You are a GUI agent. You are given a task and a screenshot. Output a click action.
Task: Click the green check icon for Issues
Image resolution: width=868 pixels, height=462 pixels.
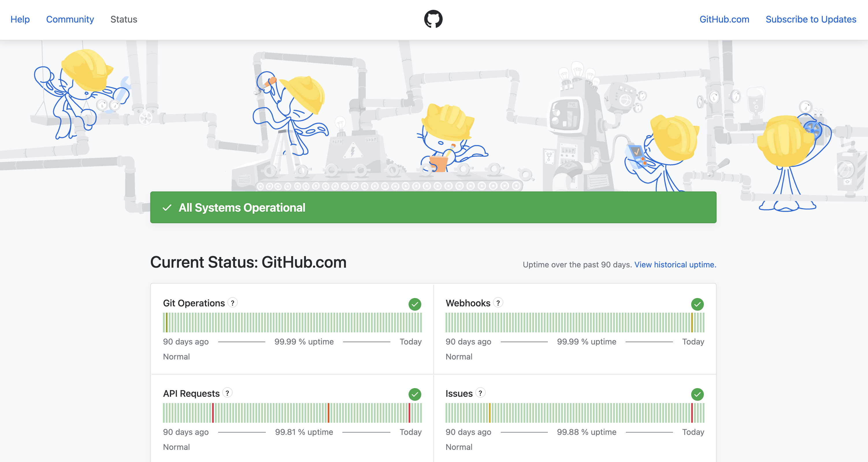(x=698, y=394)
